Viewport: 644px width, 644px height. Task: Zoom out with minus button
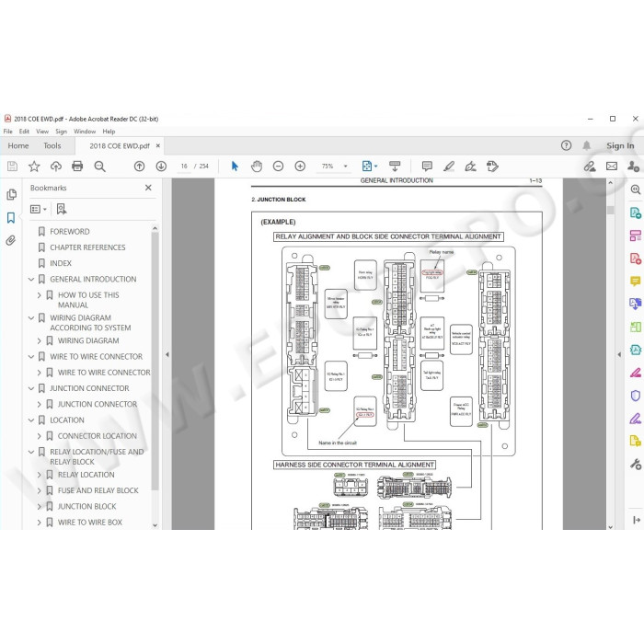278,167
